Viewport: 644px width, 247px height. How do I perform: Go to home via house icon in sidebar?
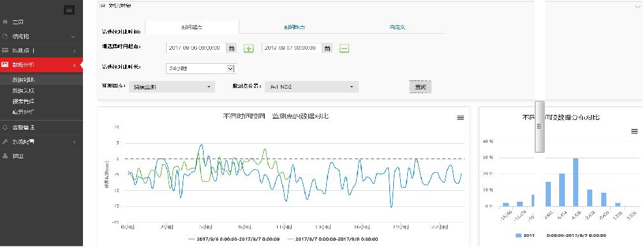pos(5,22)
